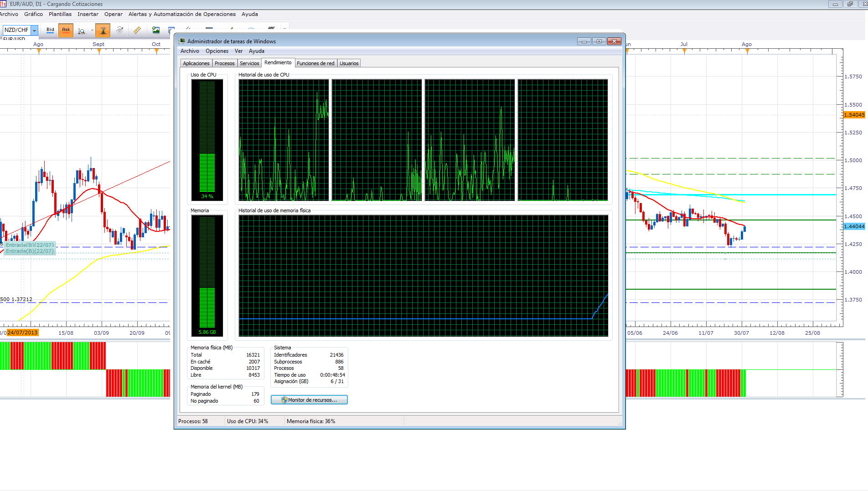Click the vertical zoom magnifier tool icon
Screen dimensions: 868x491
click(82, 31)
